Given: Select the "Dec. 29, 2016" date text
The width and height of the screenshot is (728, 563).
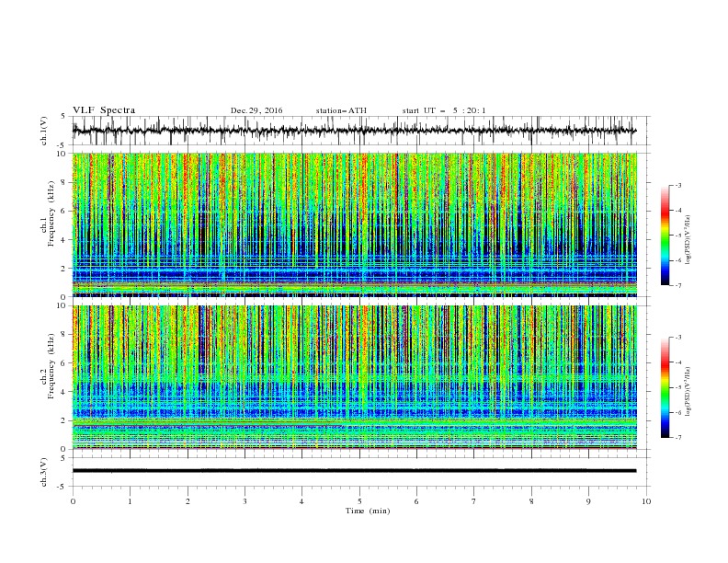Looking at the screenshot, I should [x=256, y=110].
